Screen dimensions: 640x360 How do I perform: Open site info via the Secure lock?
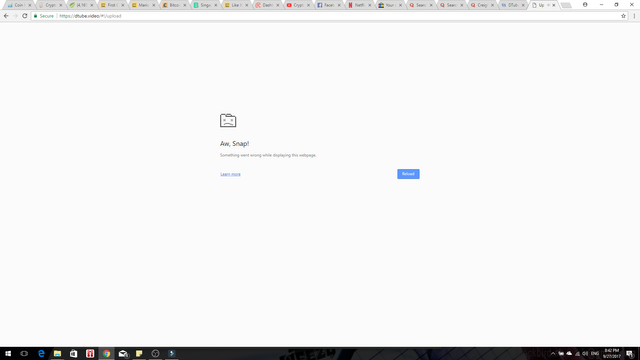pyautogui.click(x=44, y=16)
